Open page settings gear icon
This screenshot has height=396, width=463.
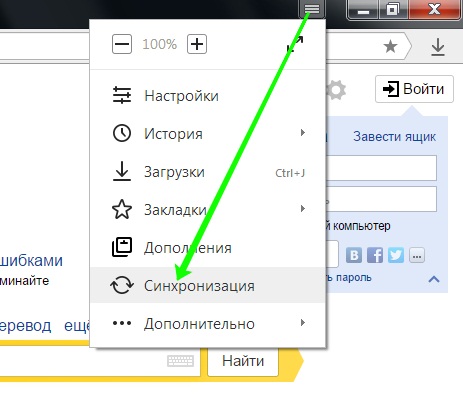point(336,90)
